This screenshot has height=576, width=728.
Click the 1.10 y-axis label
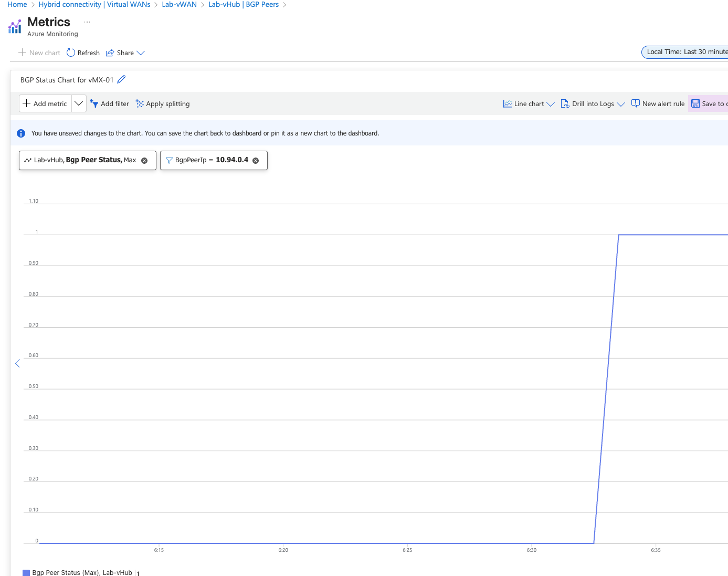34,201
